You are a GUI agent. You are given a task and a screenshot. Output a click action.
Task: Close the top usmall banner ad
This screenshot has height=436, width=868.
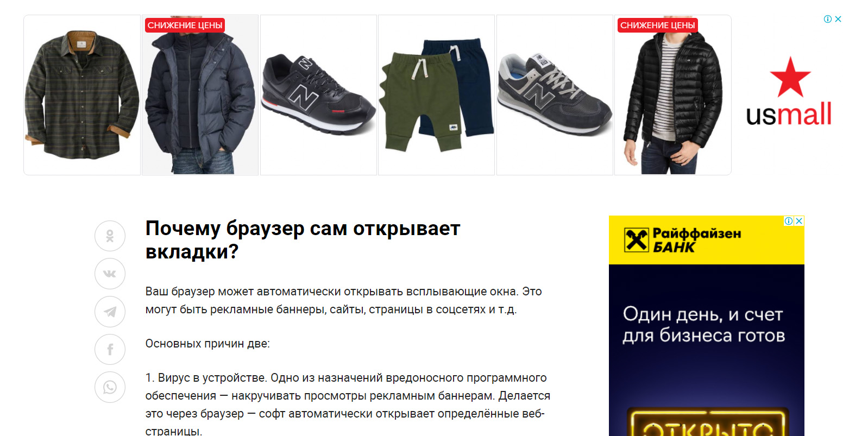coord(838,19)
